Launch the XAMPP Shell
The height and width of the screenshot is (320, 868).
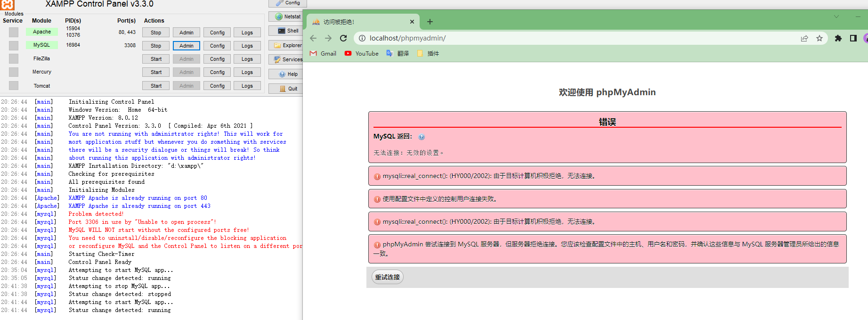coord(285,31)
